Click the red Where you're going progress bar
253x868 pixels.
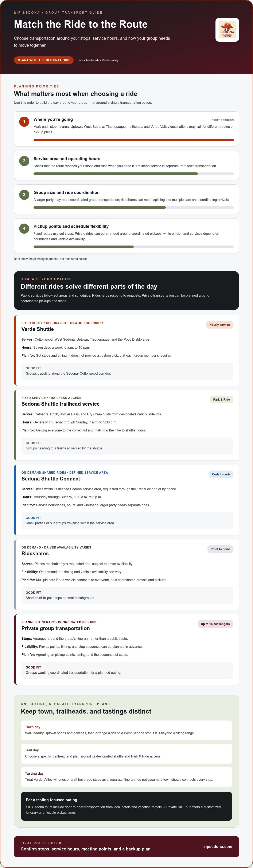point(134,140)
